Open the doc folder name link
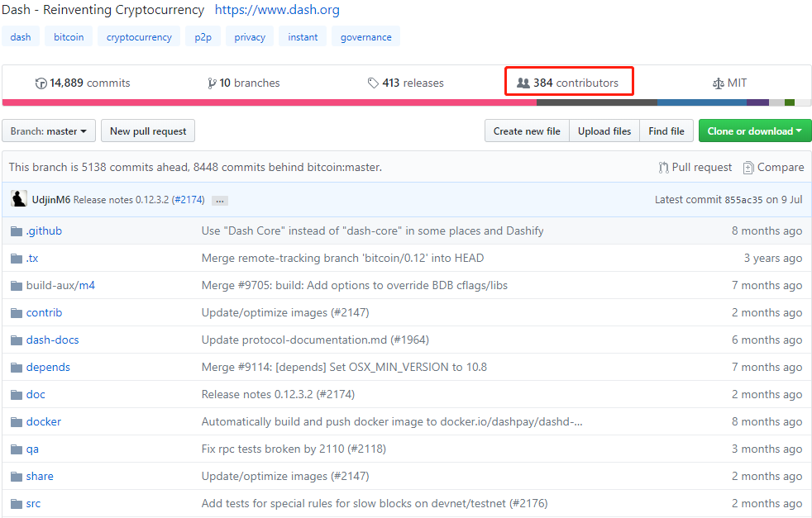Viewport: 812px width, 518px height. pyautogui.click(x=36, y=394)
